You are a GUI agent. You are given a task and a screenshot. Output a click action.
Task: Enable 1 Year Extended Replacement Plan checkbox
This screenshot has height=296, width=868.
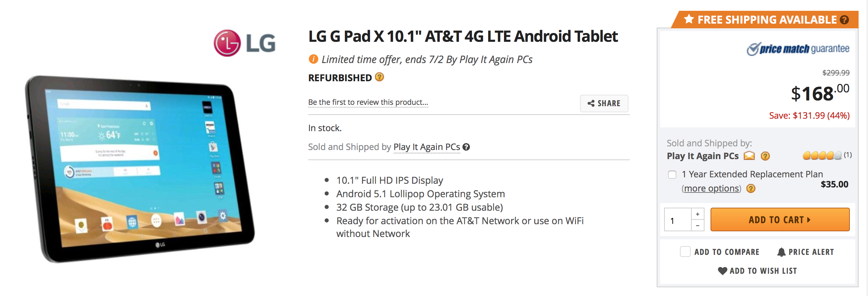[x=672, y=175]
